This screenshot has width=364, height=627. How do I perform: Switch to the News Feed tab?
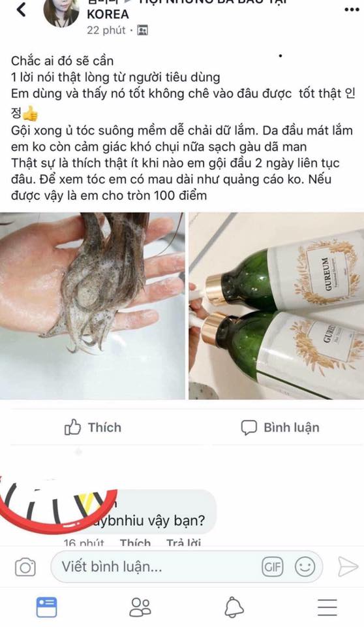(46, 607)
